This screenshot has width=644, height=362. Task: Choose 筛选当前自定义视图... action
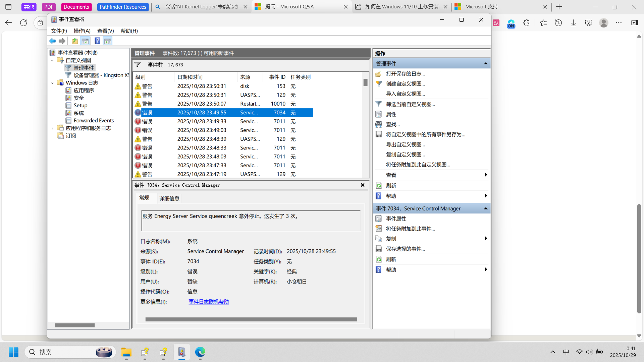(x=410, y=104)
